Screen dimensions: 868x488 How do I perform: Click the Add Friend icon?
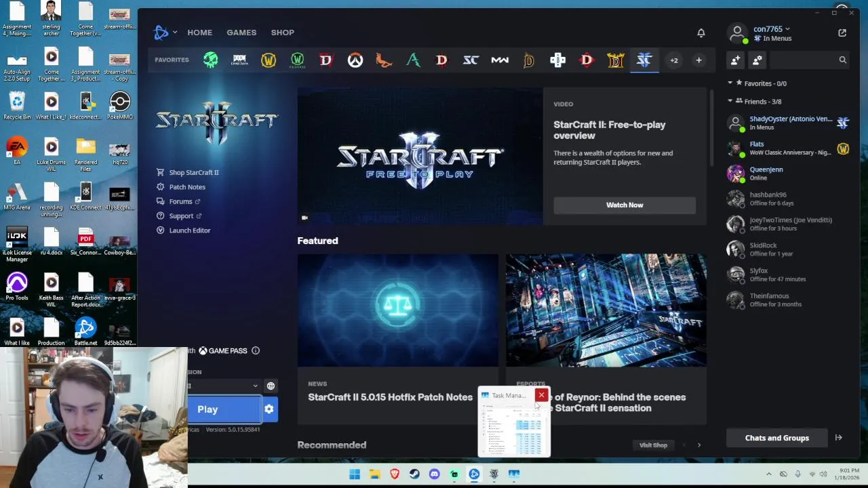click(736, 60)
